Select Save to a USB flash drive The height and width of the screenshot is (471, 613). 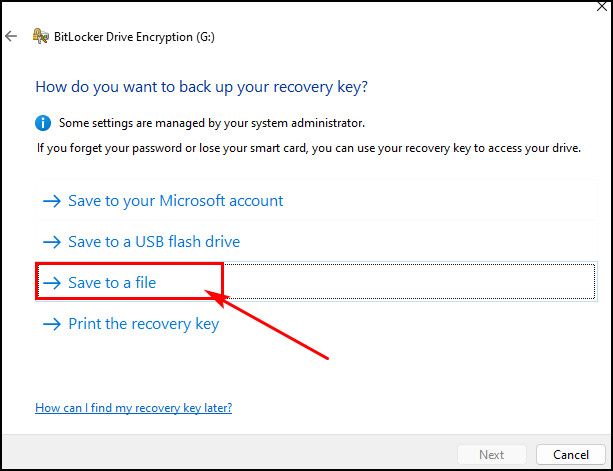[316, 242]
